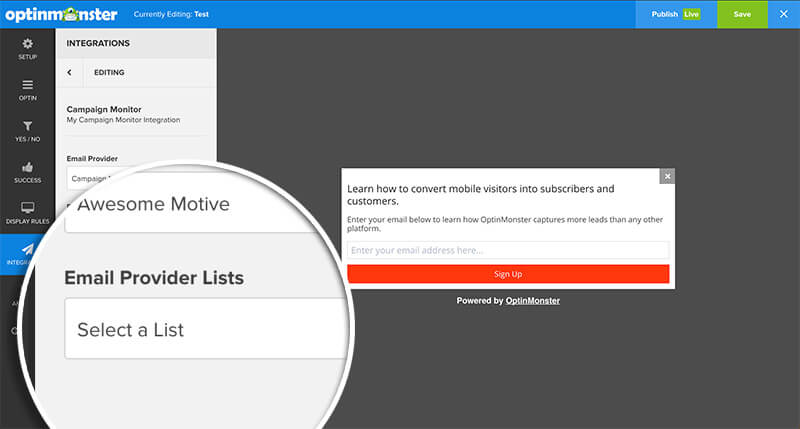Go back using the left chevron
This screenshot has height=429, width=800.
[x=69, y=72]
